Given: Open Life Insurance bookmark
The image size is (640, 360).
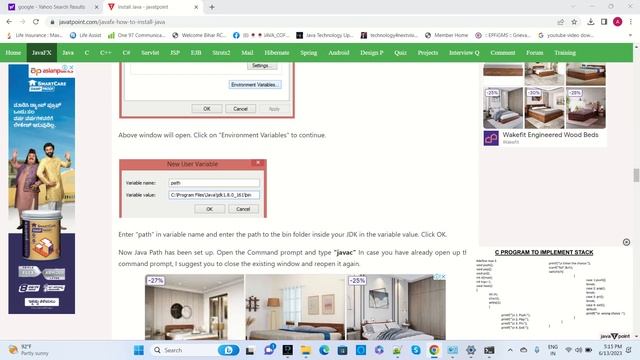Looking at the screenshot, I should pos(34,36).
